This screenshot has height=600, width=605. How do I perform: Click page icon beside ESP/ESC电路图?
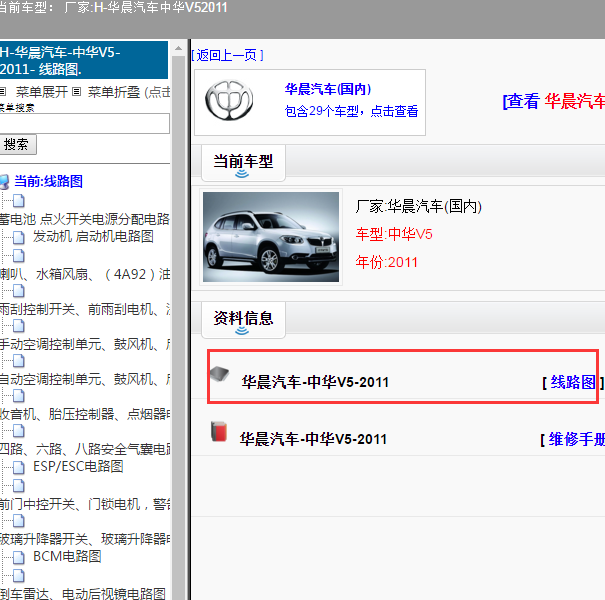tap(19, 468)
